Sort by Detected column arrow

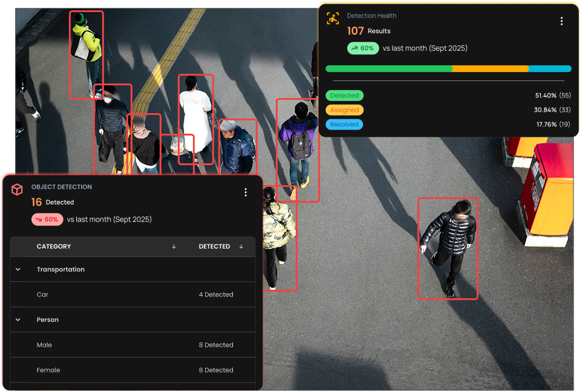pos(241,247)
